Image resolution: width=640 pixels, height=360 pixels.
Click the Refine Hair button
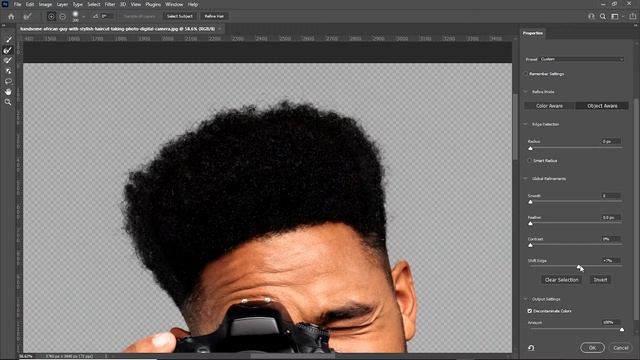214,16
